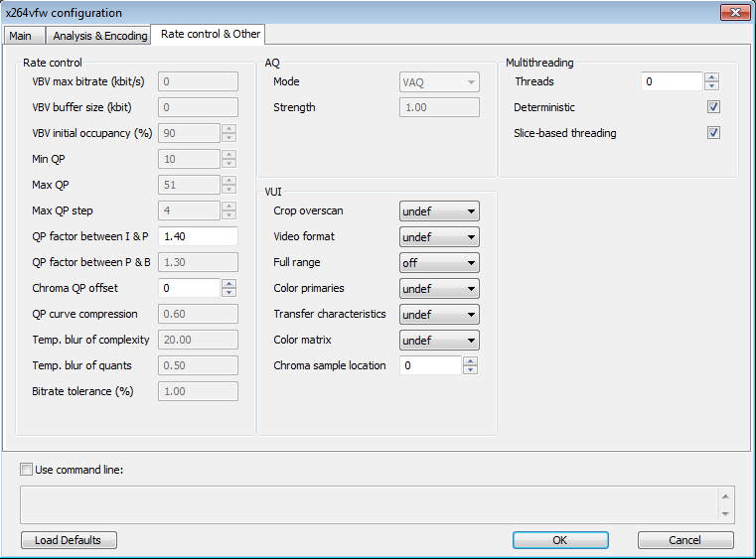
Task: Open the Video format dropdown
Action: 439,237
